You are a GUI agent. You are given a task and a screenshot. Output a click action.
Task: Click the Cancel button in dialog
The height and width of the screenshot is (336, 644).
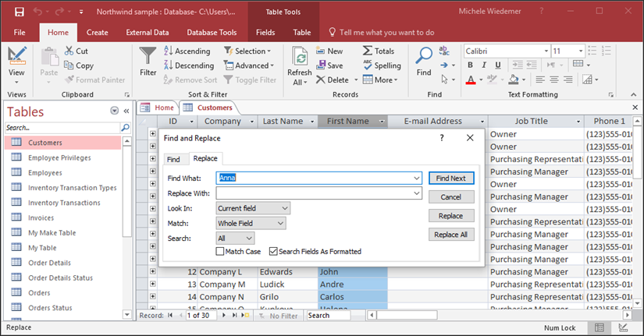tap(451, 197)
